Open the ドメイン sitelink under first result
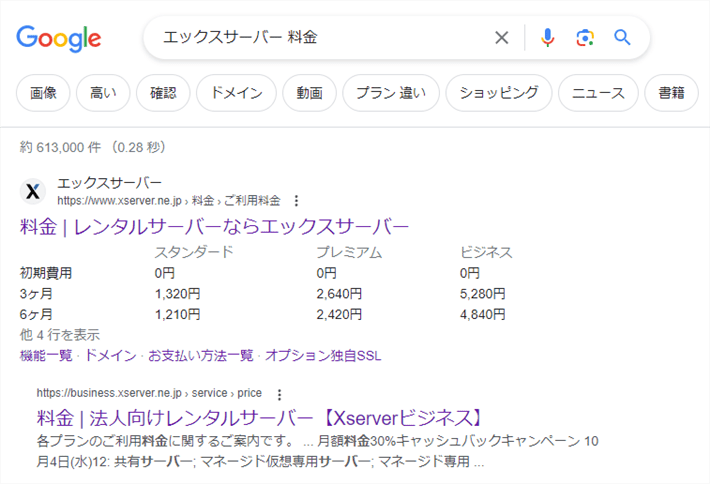This screenshot has height=484, width=710. 110,355
